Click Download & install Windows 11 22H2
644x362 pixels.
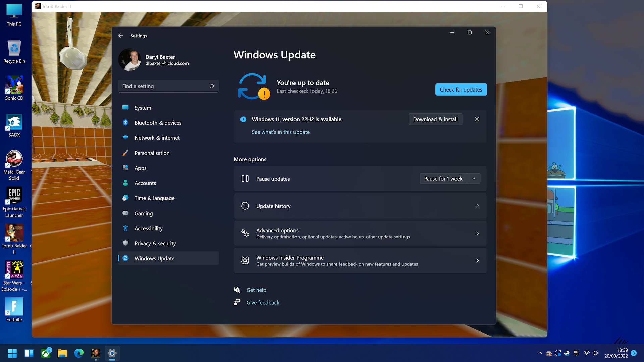pos(435,119)
